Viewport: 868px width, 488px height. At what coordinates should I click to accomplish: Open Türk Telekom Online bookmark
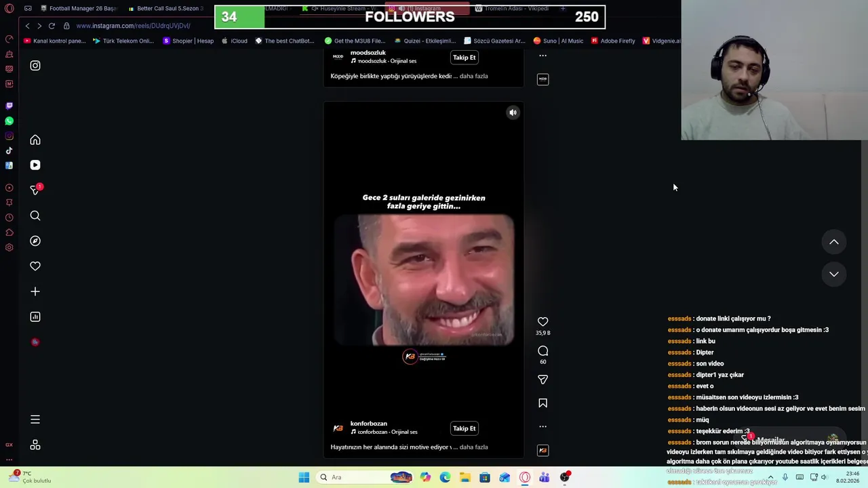[123, 41]
